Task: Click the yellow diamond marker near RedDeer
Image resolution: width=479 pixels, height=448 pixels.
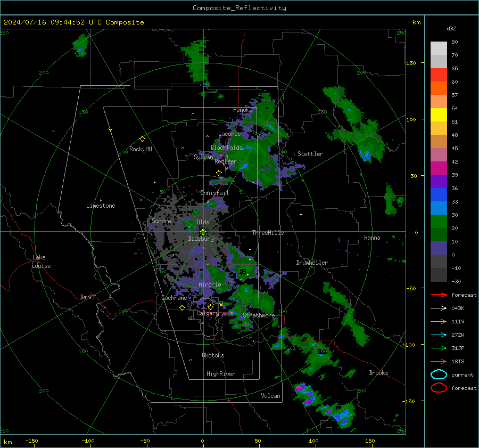Action: coord(219,173)
